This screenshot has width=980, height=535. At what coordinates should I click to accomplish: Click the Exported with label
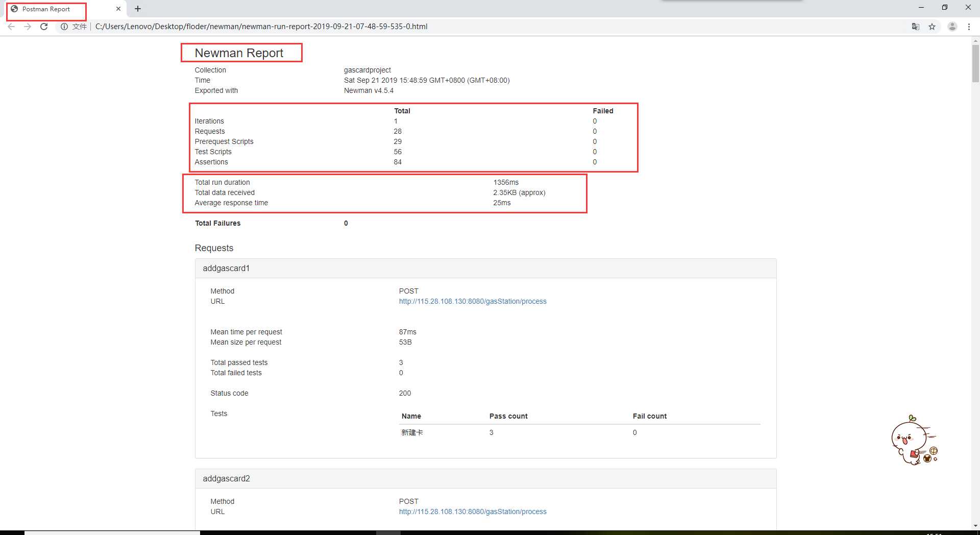[x=216, y=90]
